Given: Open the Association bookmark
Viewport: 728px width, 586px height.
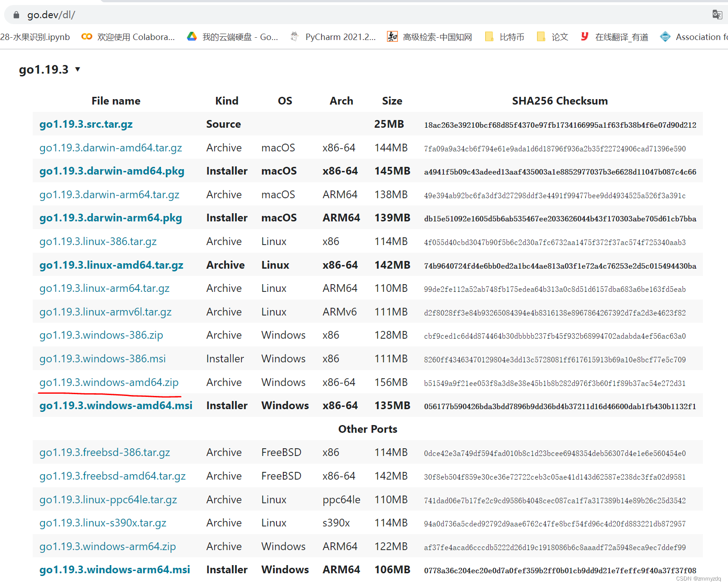Looking at the screenshot, I should click(694, 37).
